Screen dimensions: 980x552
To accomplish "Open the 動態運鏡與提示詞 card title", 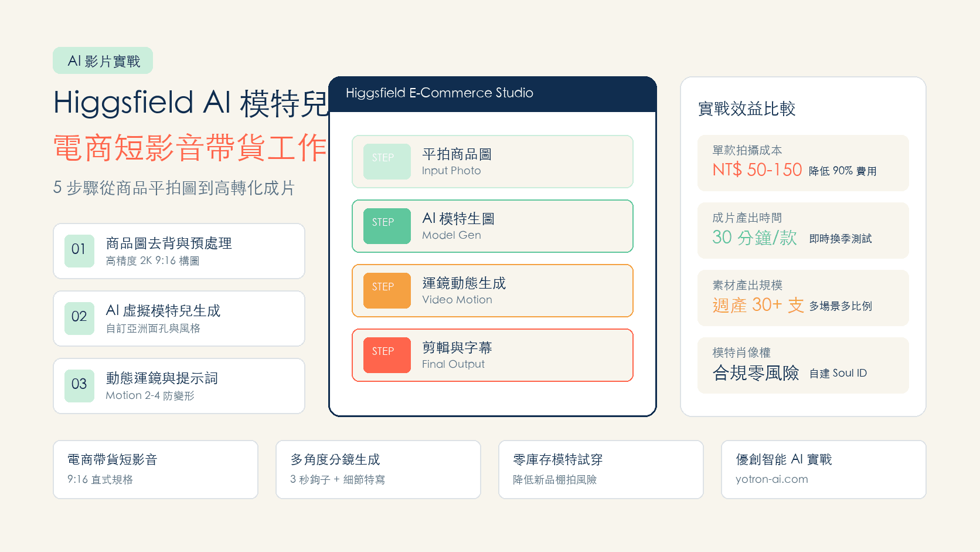I will pyautogui.click(x=162, y=378).
